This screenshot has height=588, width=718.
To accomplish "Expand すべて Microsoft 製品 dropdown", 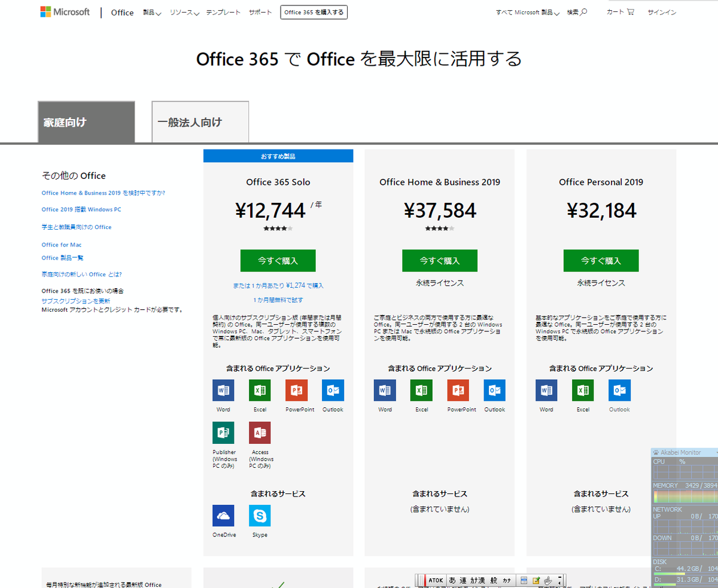I will click(528, 13).
